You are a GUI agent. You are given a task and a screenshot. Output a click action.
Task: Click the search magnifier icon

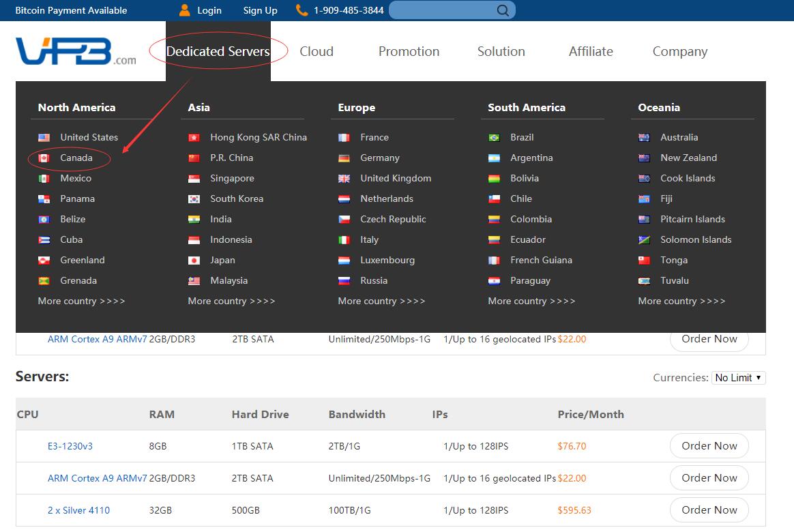click(x=503, y=10)
